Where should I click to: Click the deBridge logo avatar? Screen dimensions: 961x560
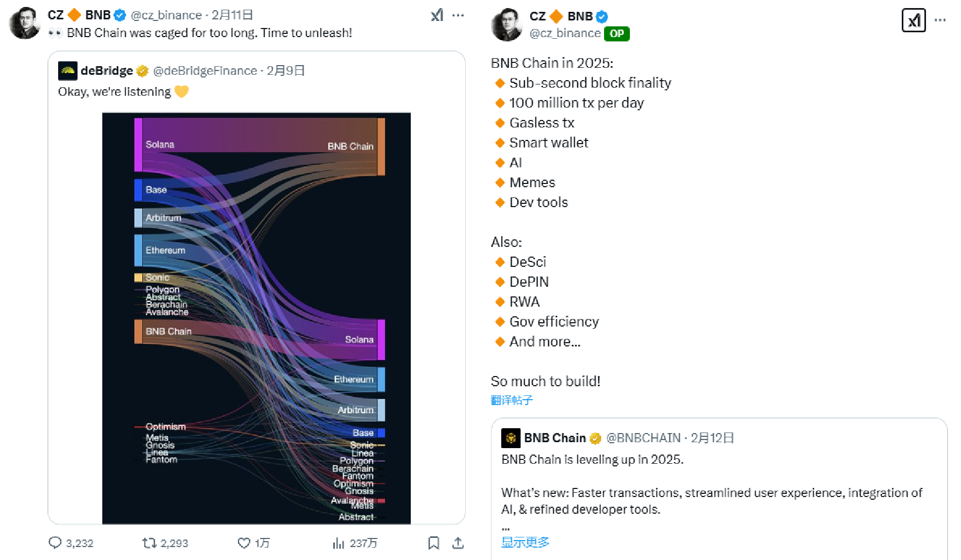point(68,70)
